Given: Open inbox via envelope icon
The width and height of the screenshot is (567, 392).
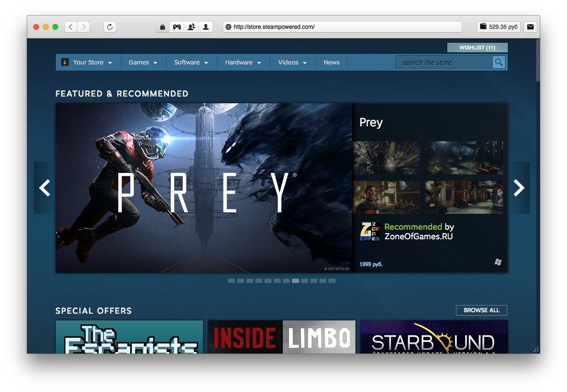Looking at the screenshot, I should (530, 27).
